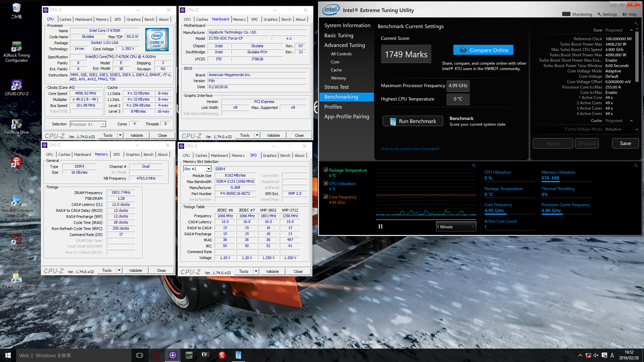This screenshot has height=362, width=644.
Task: Open Task View in the taskbar
Action: (140, 355)
